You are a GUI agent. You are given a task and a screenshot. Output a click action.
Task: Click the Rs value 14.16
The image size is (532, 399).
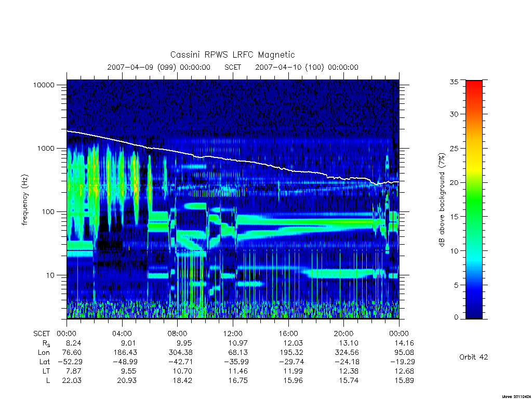(x=404, y=343)
